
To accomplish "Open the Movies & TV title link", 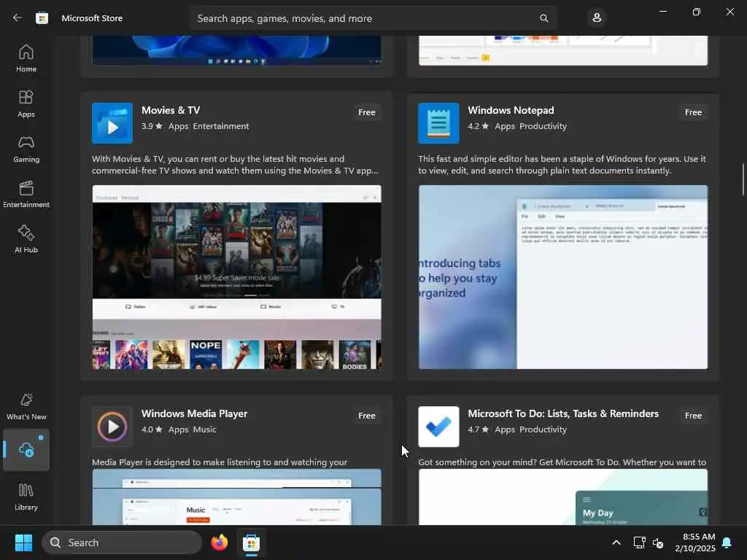I will point(171,110).
